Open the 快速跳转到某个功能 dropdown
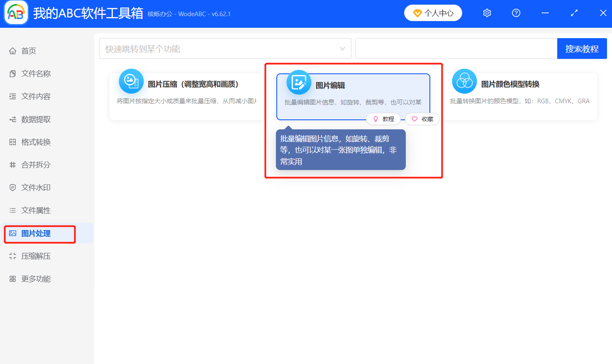Viewport: 612px width, 364px height. 225,49
